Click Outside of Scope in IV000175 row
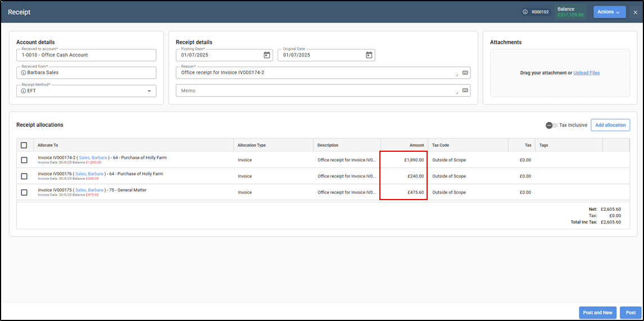Screen dimensions: 644x321 coord(449,192)
